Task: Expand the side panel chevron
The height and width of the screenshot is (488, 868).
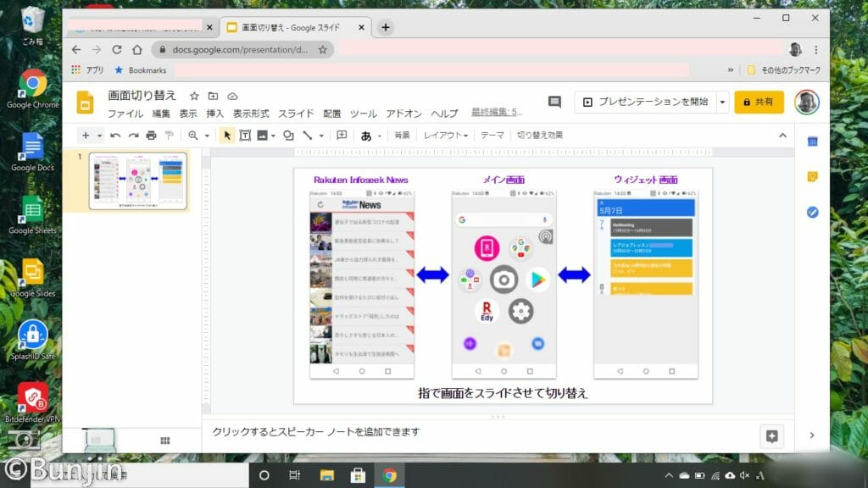Action: pyautogui.click(x=812, y=435)
